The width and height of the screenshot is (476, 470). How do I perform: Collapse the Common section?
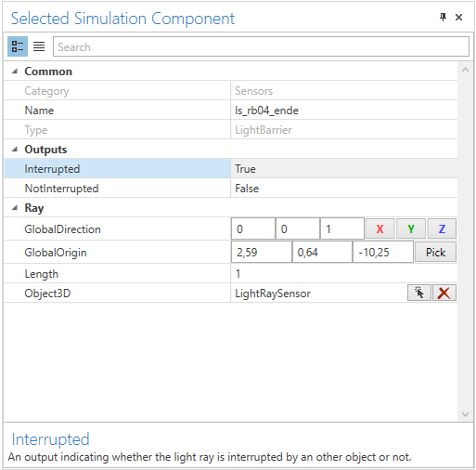pyautogui.click(x=15, y=72)
